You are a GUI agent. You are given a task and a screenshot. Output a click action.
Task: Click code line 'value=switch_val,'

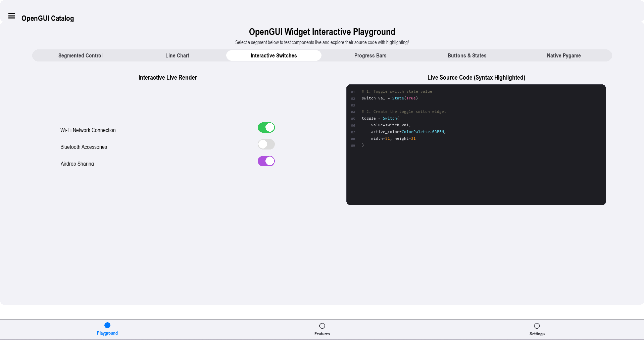coord(391,125)
